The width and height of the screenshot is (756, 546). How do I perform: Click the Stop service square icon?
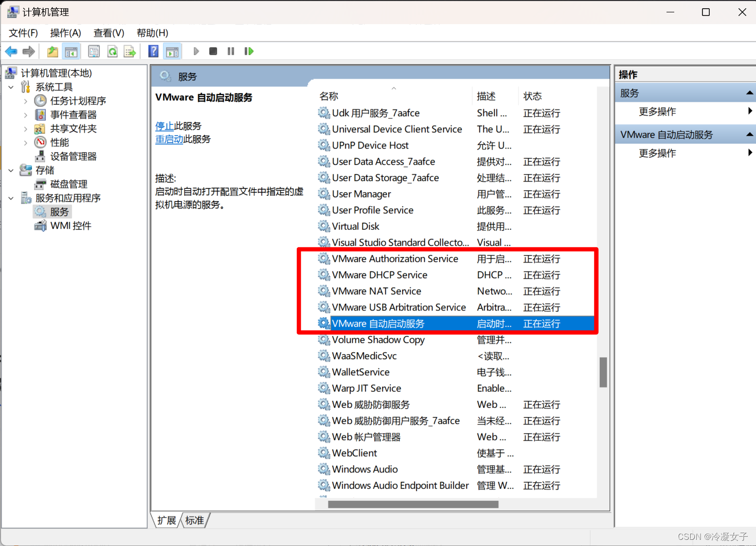[213, 51]
